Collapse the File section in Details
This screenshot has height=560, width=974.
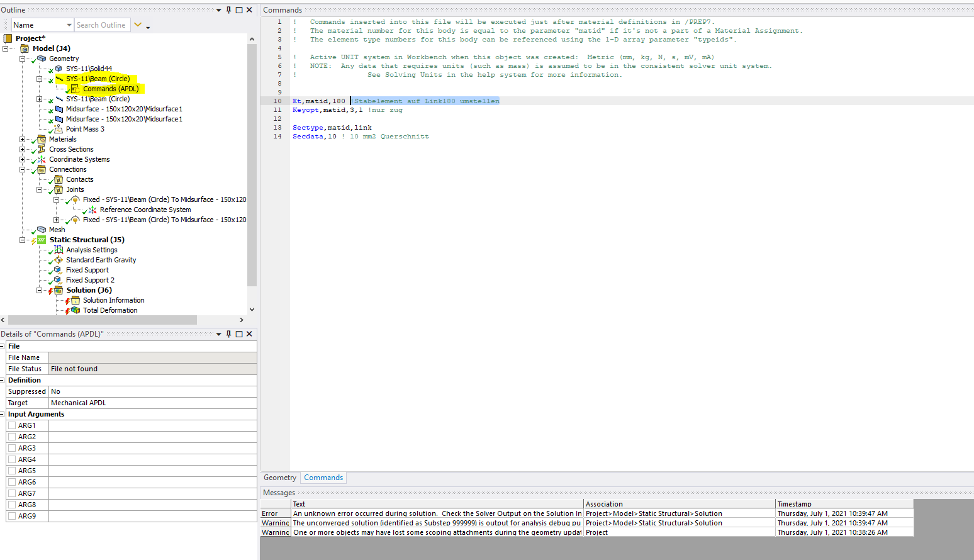pyautogui.click(x=3, y=346)
